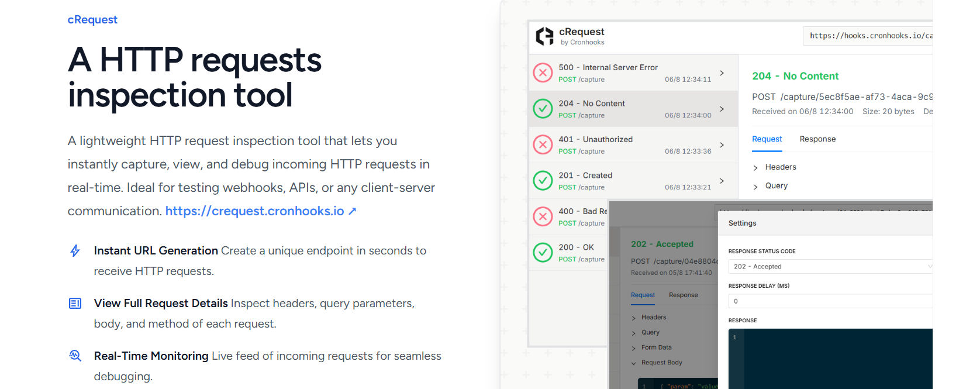Click the View Full Request Details feature title
980x389 pixels.
pos(161,304)
